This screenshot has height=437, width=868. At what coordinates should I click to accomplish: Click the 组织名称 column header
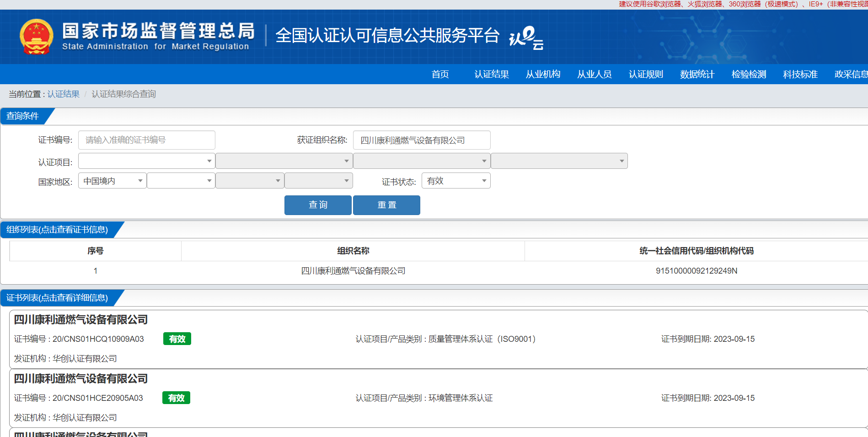tap(353, 251)
